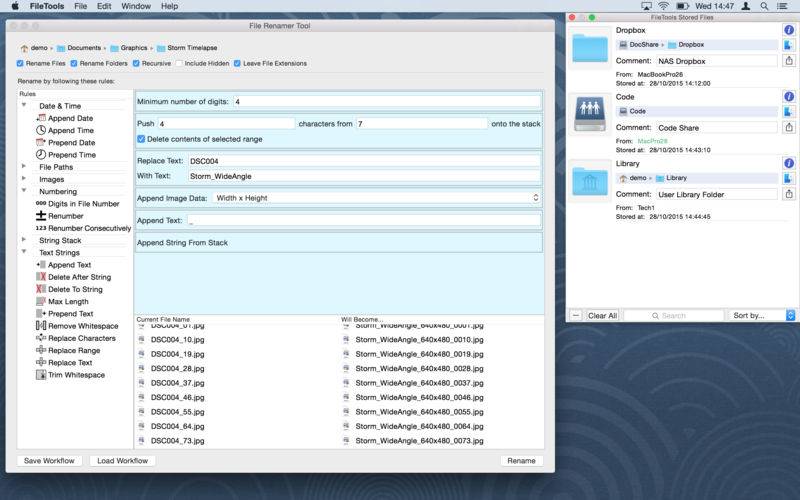Collapse the Text Strings rules group
The width and height of the screenshot is (800, 500).
pos(23,252)
